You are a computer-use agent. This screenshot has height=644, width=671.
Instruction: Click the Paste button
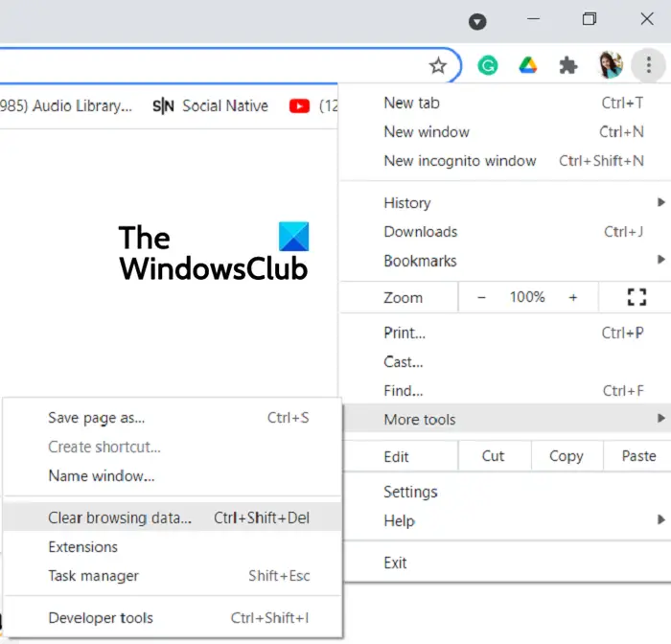click(x=637, y=456)
